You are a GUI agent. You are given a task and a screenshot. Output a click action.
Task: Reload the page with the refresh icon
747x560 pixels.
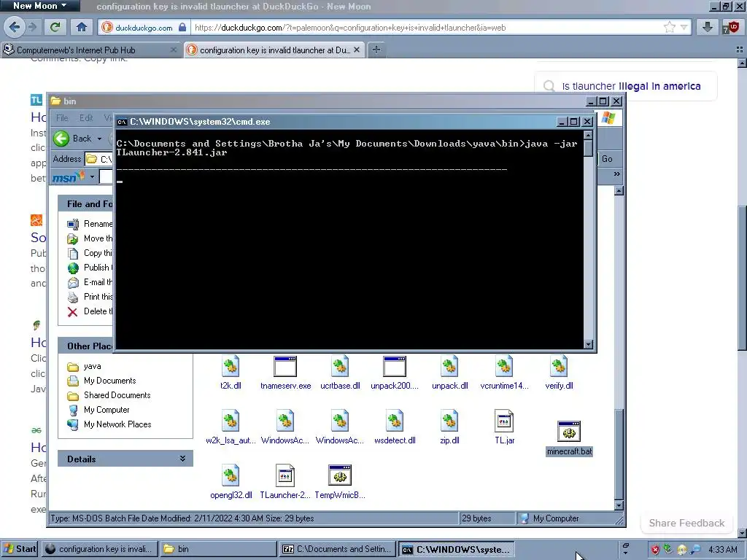pos(55,27)
